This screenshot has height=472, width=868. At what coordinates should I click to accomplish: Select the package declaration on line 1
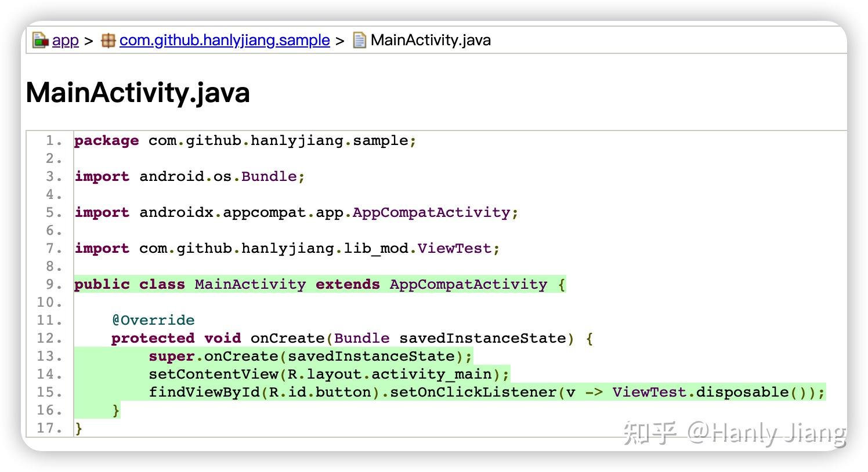[244, 140]
